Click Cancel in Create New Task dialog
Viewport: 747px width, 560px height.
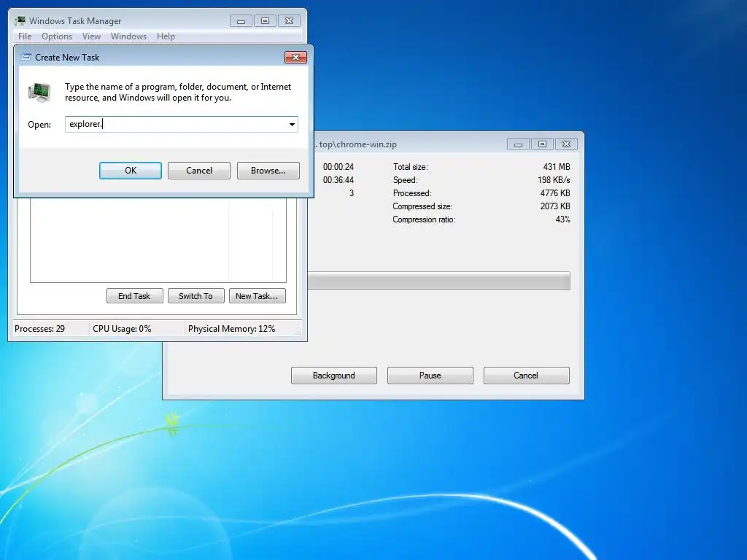click(198, 171)
